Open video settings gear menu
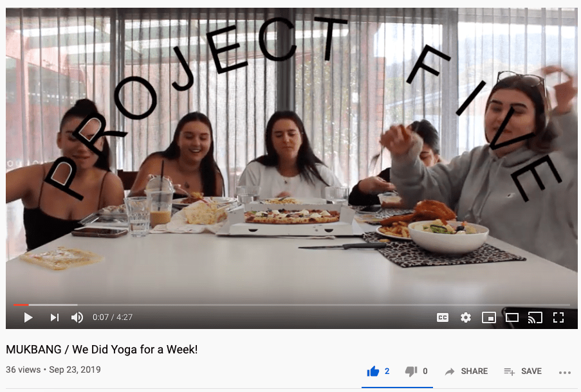Image resolution: width=581 pixels, height=392 pixels. pyautogui.click(x=466, y=317)
